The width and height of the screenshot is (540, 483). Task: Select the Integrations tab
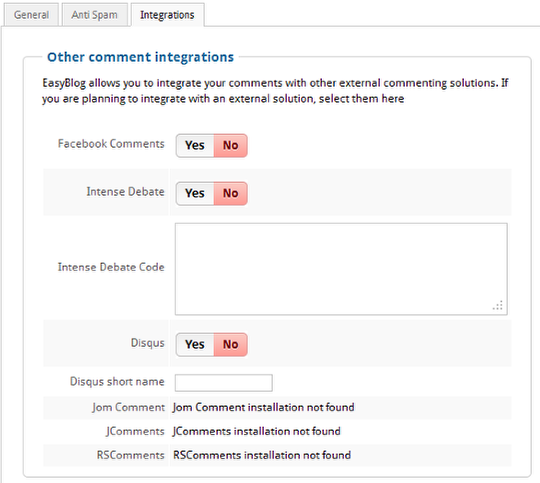(x=167, y=15)
